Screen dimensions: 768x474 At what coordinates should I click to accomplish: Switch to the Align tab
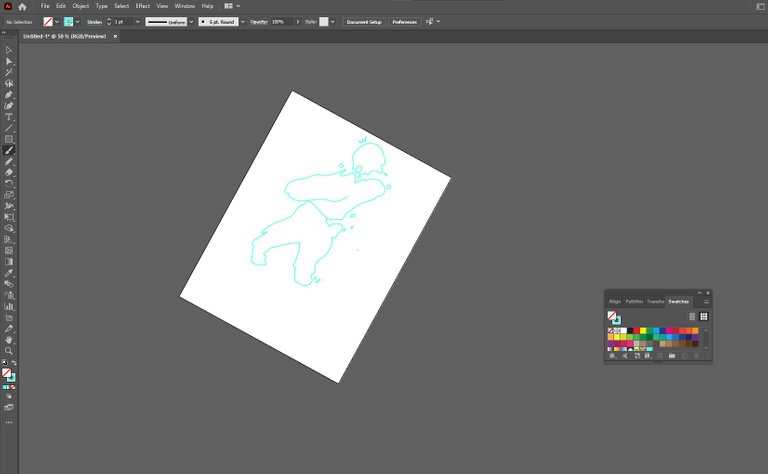click(x=615, y=302)
